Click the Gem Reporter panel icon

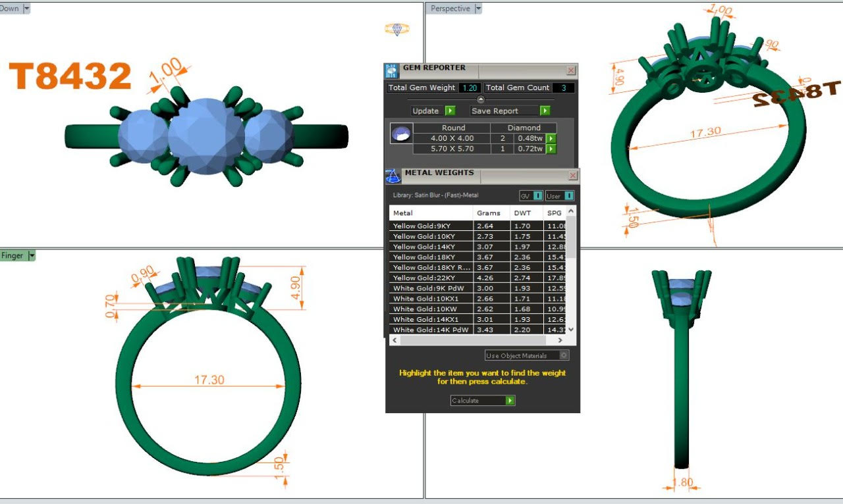[x=392, y=70]
